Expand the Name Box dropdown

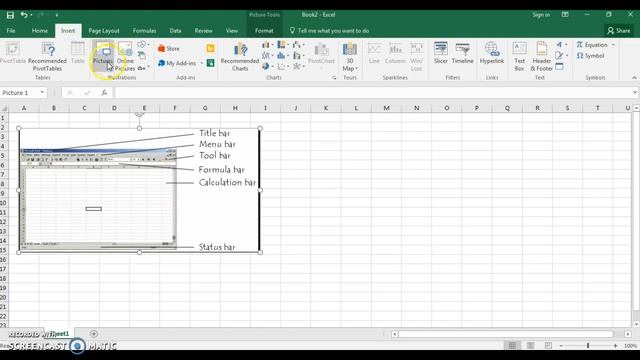click(x=42, y=93)
